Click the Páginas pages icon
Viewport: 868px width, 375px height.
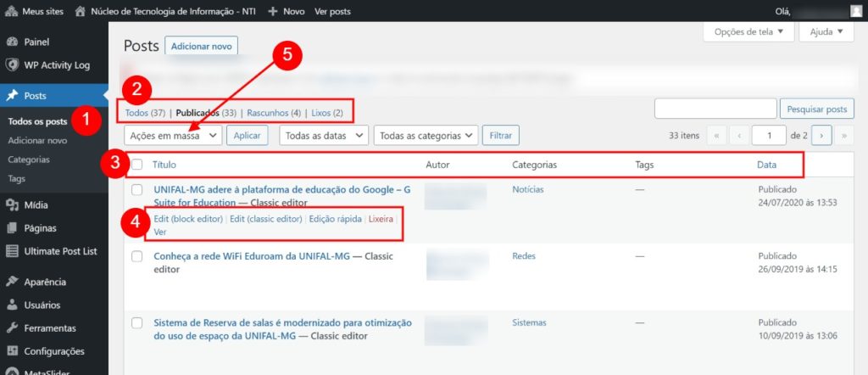click(12, 228)
